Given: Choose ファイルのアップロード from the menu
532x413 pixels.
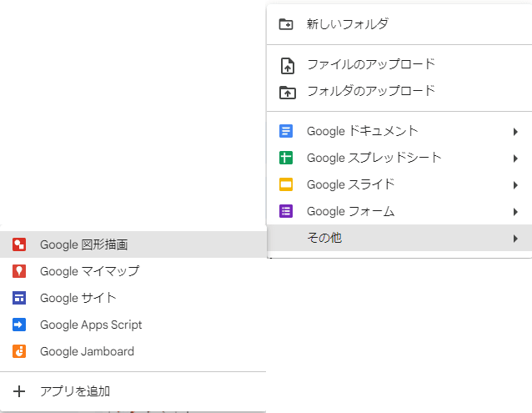Looking at the screenshot, I should coord(399,64).
